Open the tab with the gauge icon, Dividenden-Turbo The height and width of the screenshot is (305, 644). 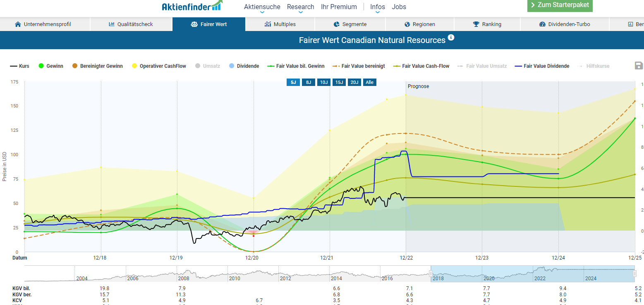tap(565, 24)
